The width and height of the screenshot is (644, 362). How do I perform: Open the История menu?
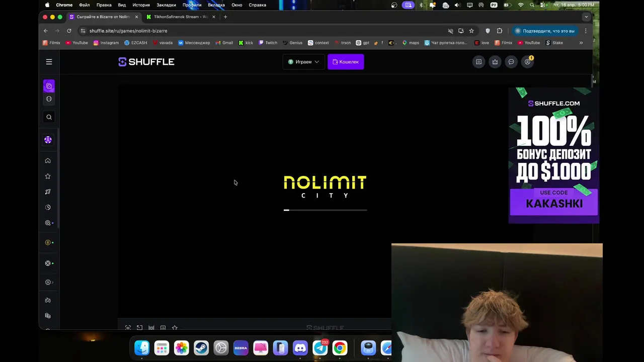point(141,5)
